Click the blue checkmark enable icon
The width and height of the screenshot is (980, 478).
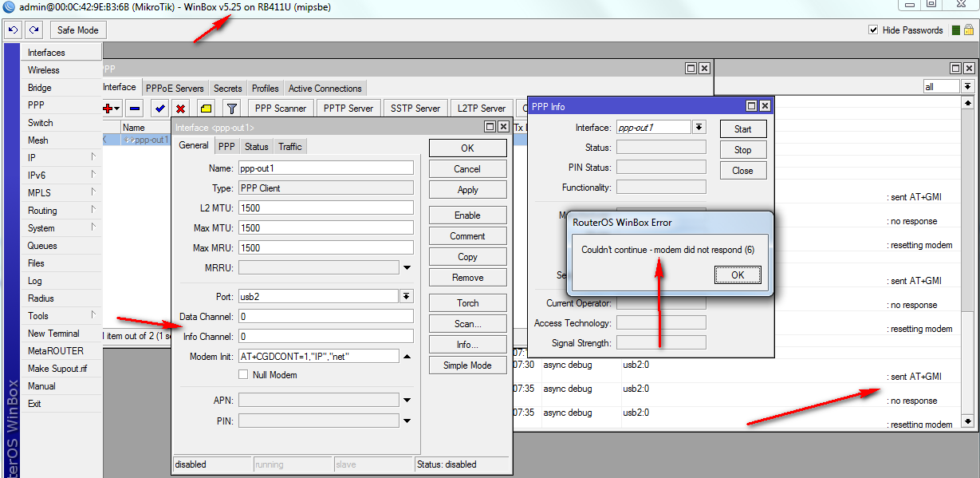[x=159, y=109]
